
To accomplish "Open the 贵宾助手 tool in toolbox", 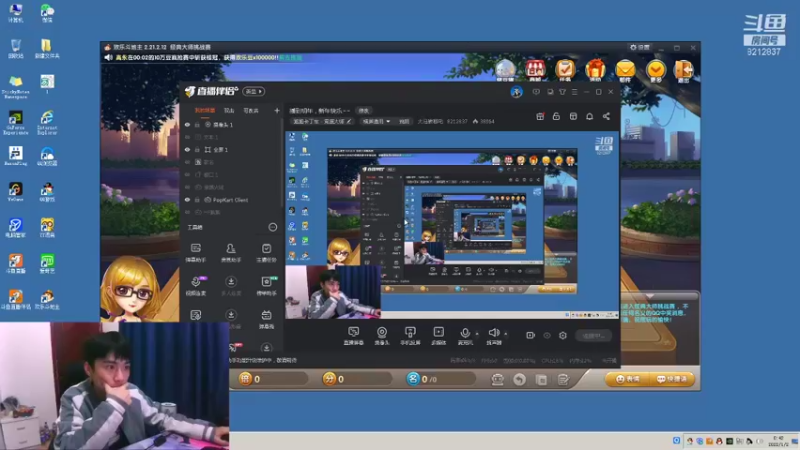I will 231,253.
